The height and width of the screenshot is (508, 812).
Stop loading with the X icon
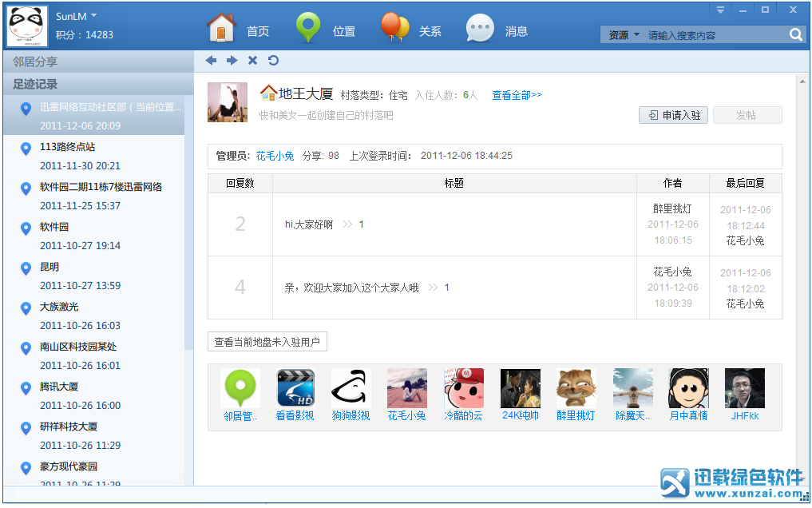252,61
